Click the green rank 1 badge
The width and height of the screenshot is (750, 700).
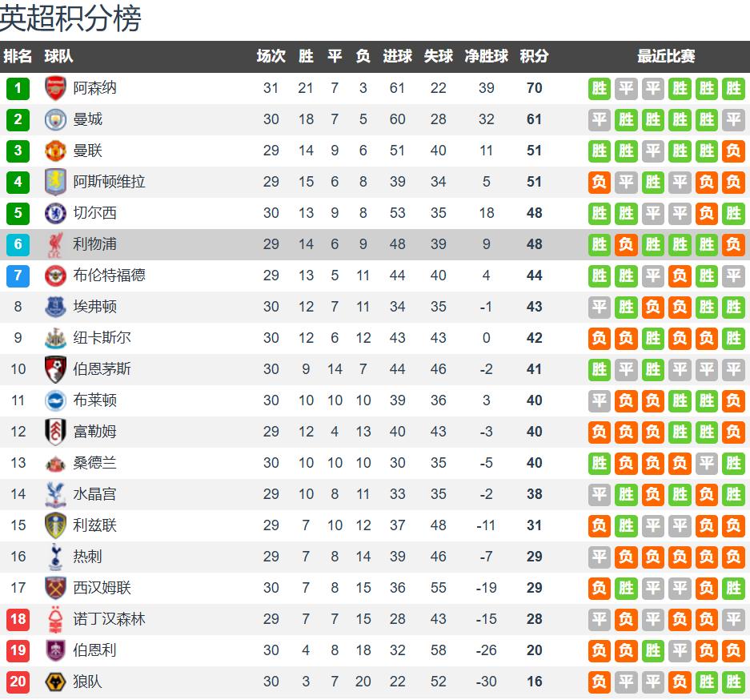pos(18,88)
